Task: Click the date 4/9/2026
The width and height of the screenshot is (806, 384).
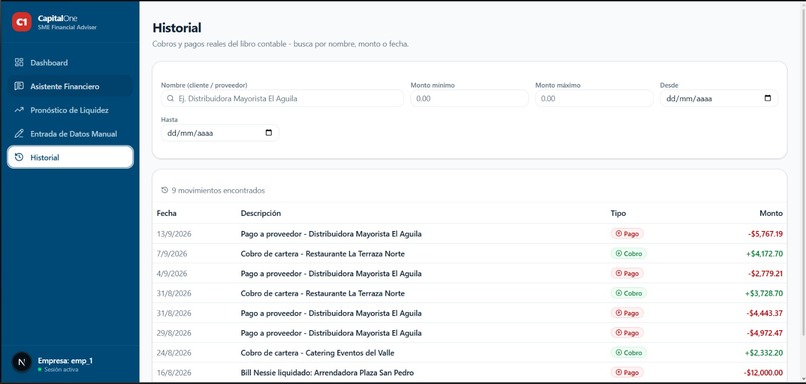Action: (172, 273)
